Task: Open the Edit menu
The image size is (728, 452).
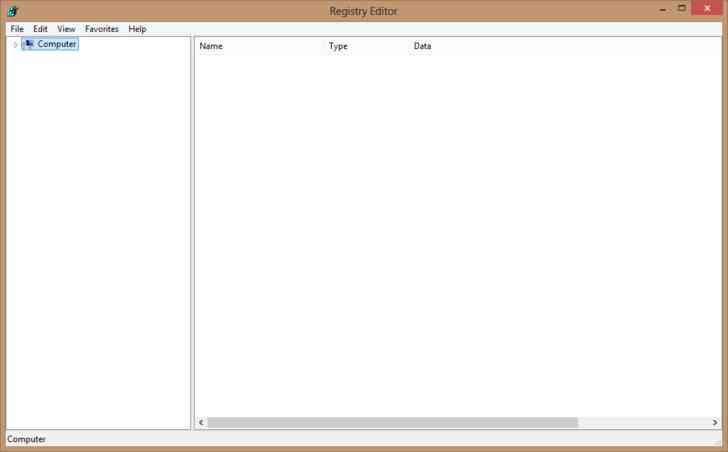Action: (x=40, y=29)
